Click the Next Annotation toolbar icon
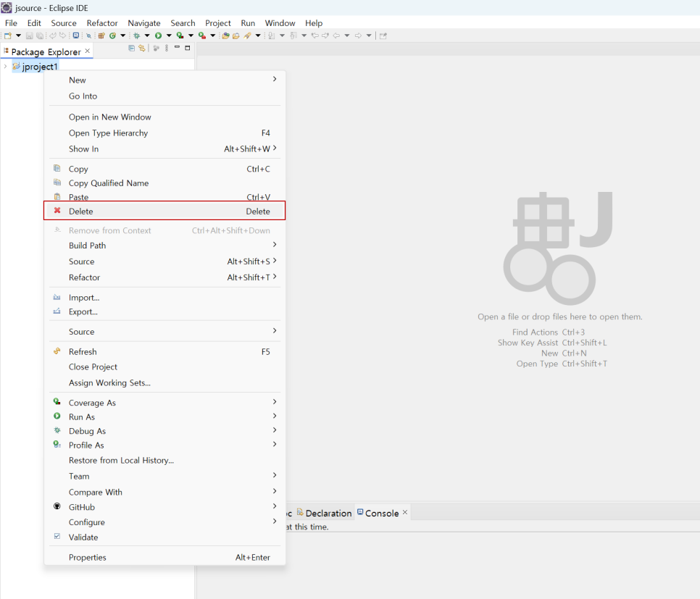700x599 pixels. pos(271,35)
